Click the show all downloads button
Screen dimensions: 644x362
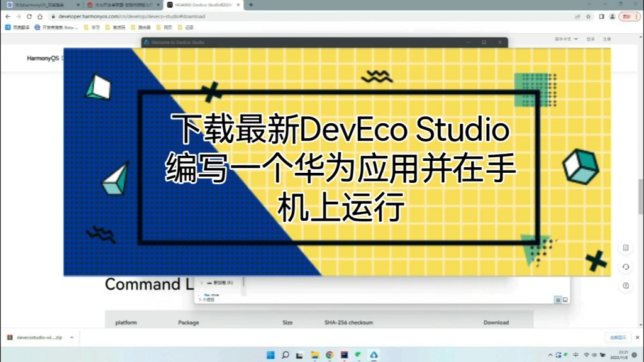coord(618,337)
